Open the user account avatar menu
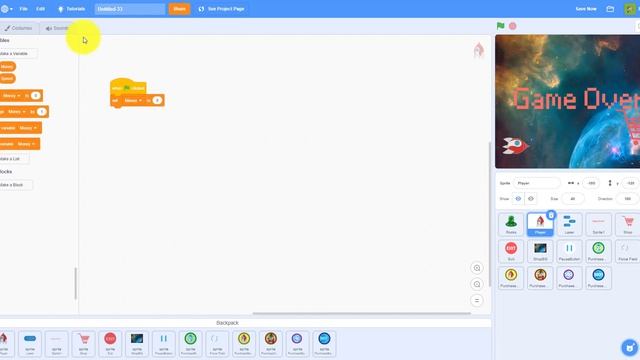The height and width of the screenshot is (360, 640). click(x=630, y=9)
